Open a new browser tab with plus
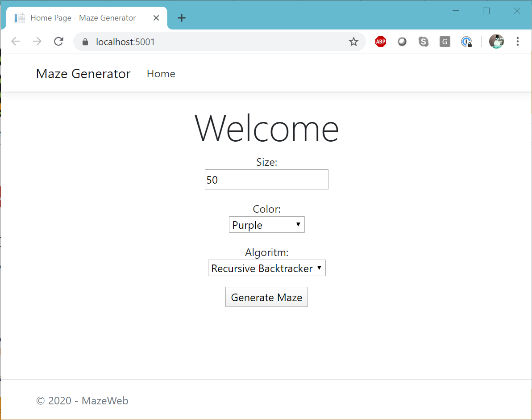Viewport: 532px width, 420px height. [181, 17]
